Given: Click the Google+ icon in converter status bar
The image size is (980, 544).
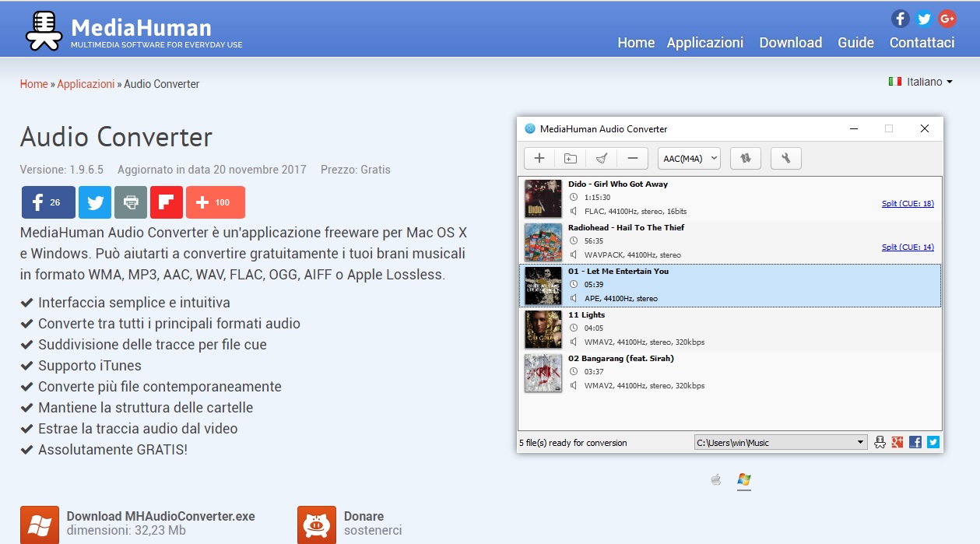Looking at the screenshot, I should (897, 442).
